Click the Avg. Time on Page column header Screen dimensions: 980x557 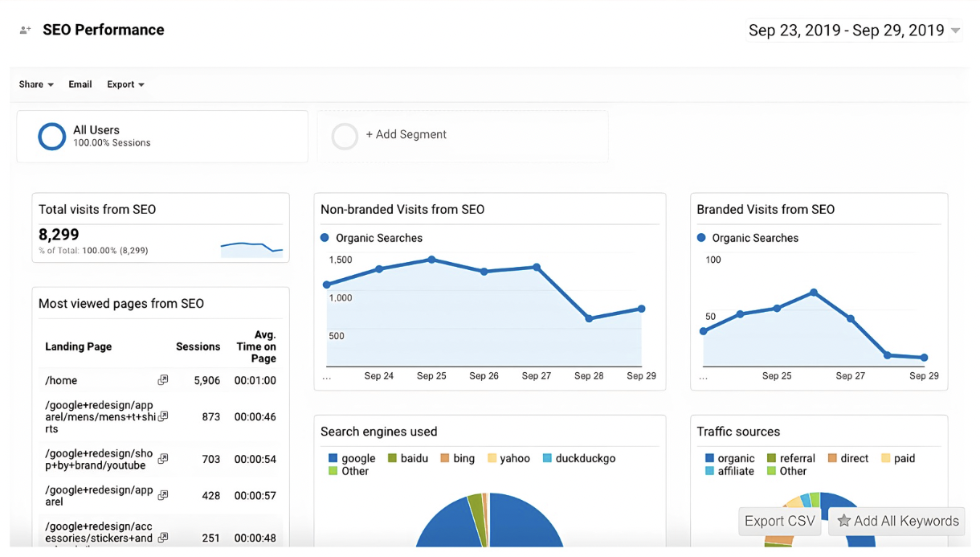(x=256, y=346)
